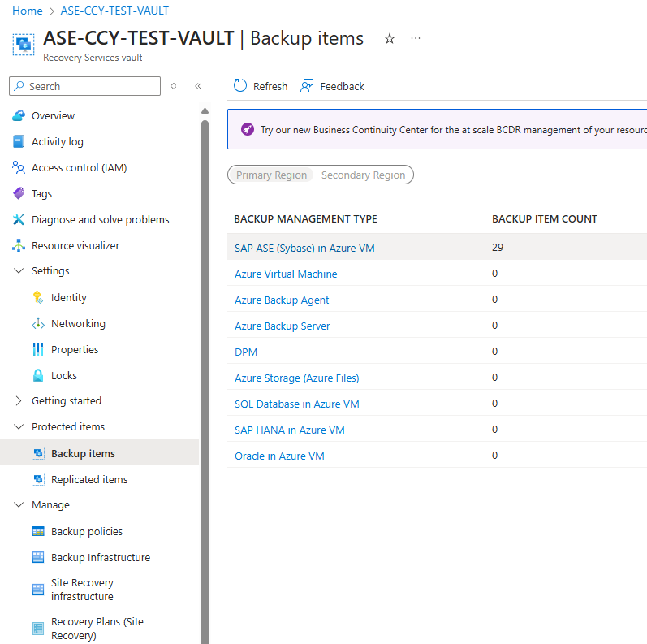Image resolution: width=647 pixels, height=644 pixels.
Task: Open Backup policies menu item
Action: [x=87, y=532]
